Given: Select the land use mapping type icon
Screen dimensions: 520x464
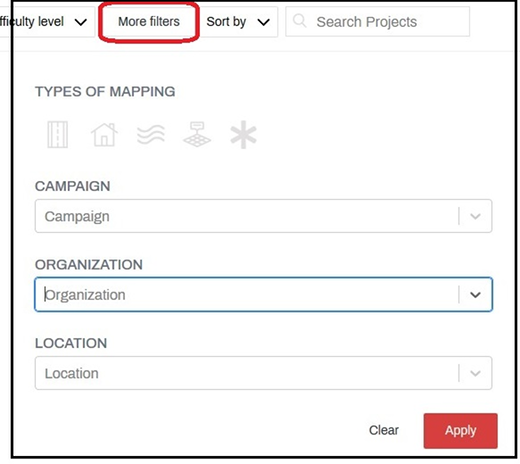Looking at the screenshot, I should [197, 134].
